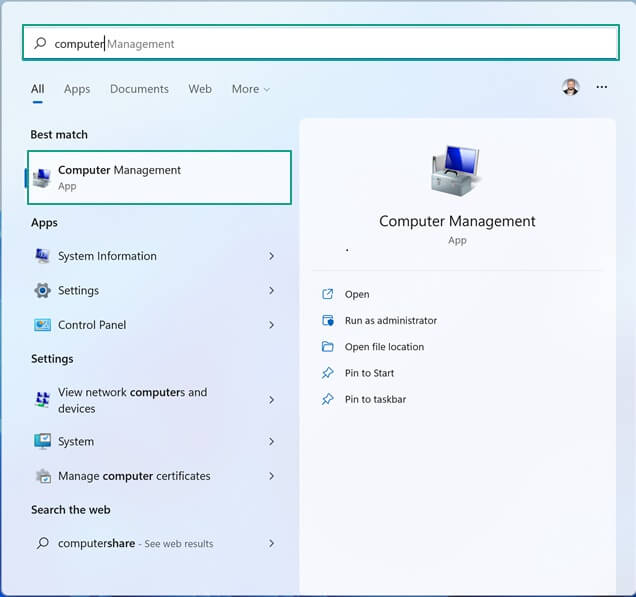The height and width of the screenshot is (597, 636).
Task: Expand the System setting arrow
Action: point(271,441)
